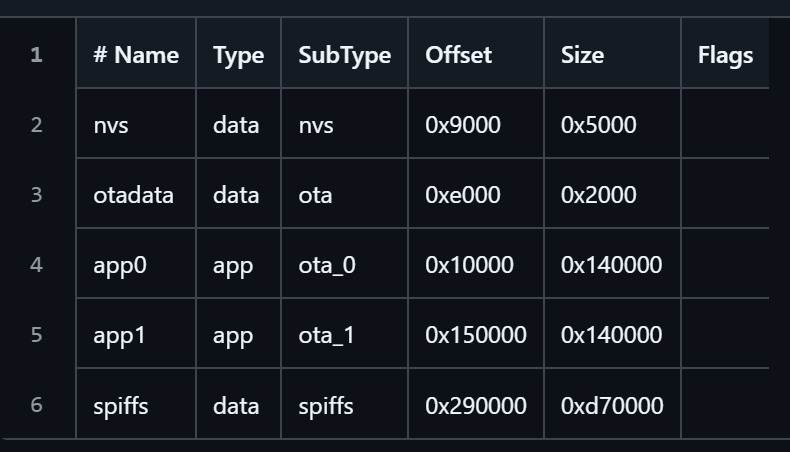Click the 'ota_1' subtype cell
790x452 pixels.
pyautogui.click(x=326, y=335)
